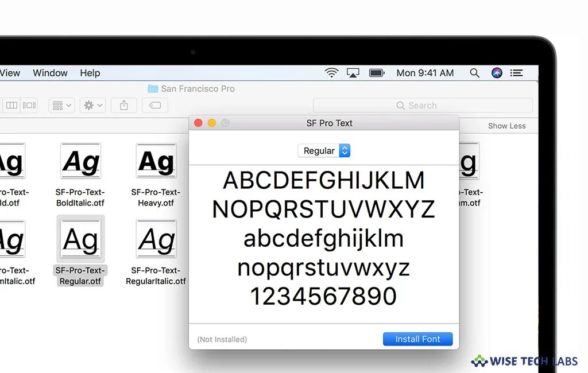Click the San Francisco Pro folder title
Image resolution: width=588 pixels, height=373 pixels.
pos(198,89)
